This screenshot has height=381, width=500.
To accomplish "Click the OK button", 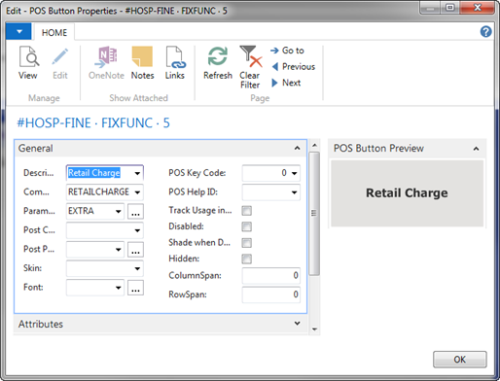I will pyautogui.click(x=460, y=359).
